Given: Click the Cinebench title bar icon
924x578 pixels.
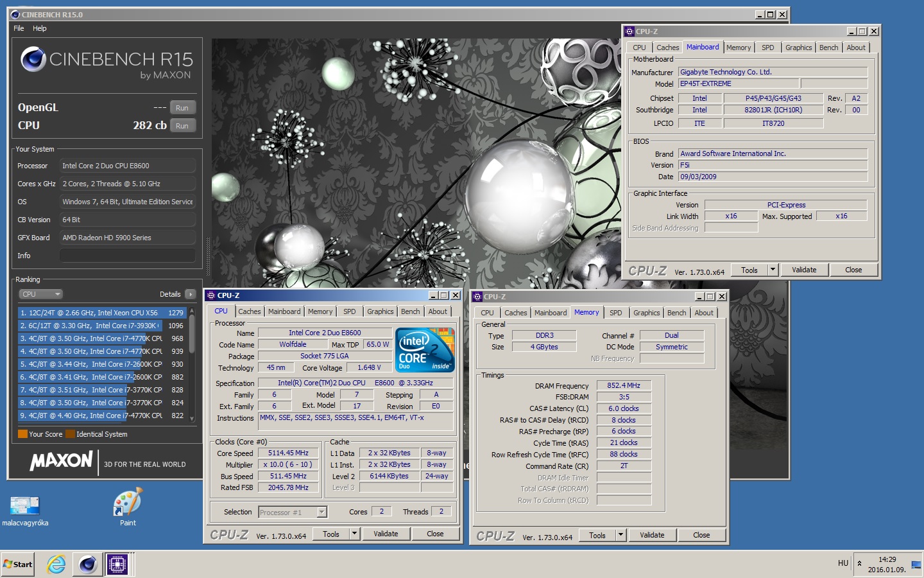Looking at the screenshot, I should click(x=15, y=14).
